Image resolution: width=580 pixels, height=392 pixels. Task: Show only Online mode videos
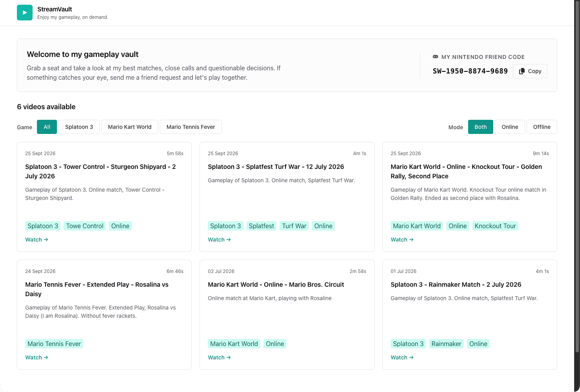click(510, 127)
